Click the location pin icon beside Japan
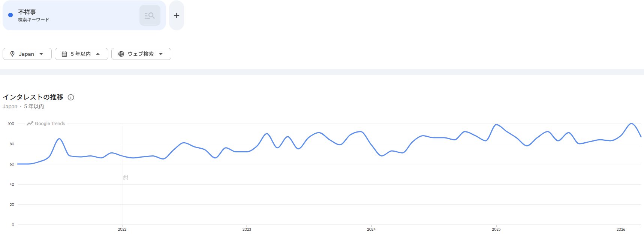The image size is (644, 234). click(x=12, y=54)
